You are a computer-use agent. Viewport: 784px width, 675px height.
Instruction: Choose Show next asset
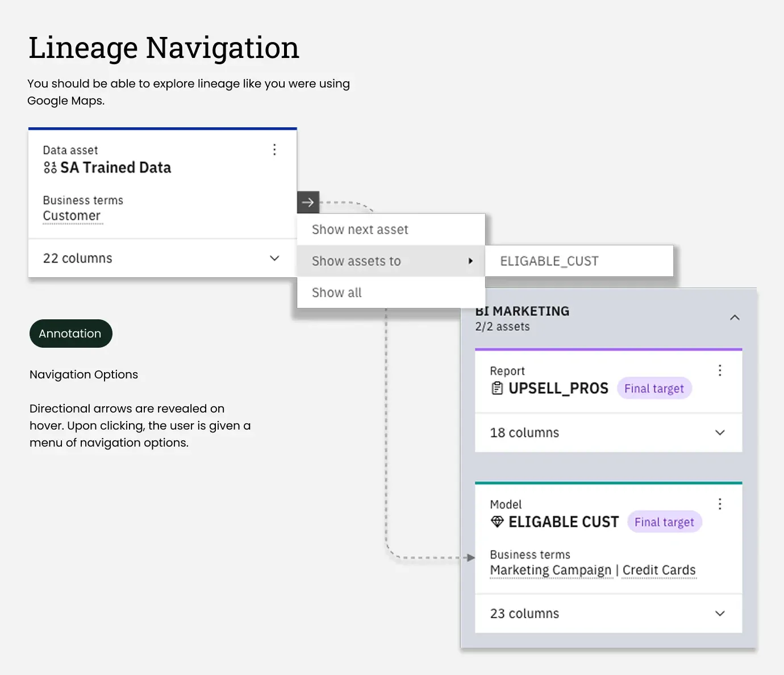pyautogui.click(x=391, y=230)
